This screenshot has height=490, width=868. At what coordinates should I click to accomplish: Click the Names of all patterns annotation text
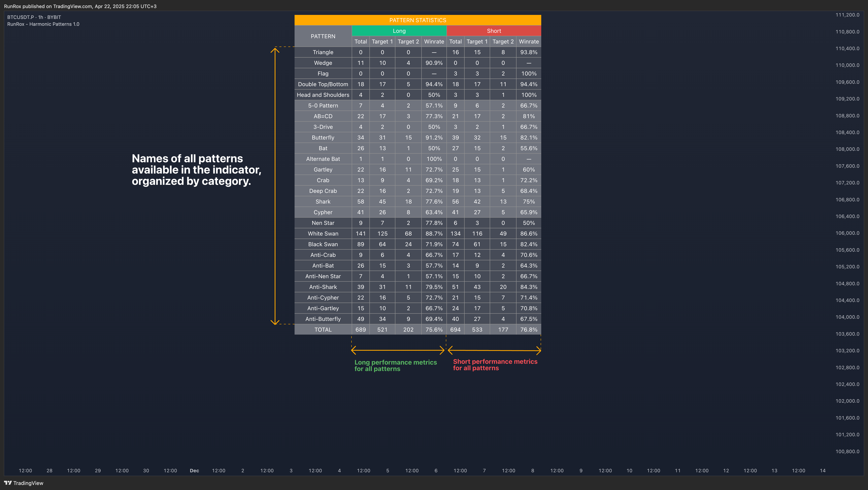[196, 170]
